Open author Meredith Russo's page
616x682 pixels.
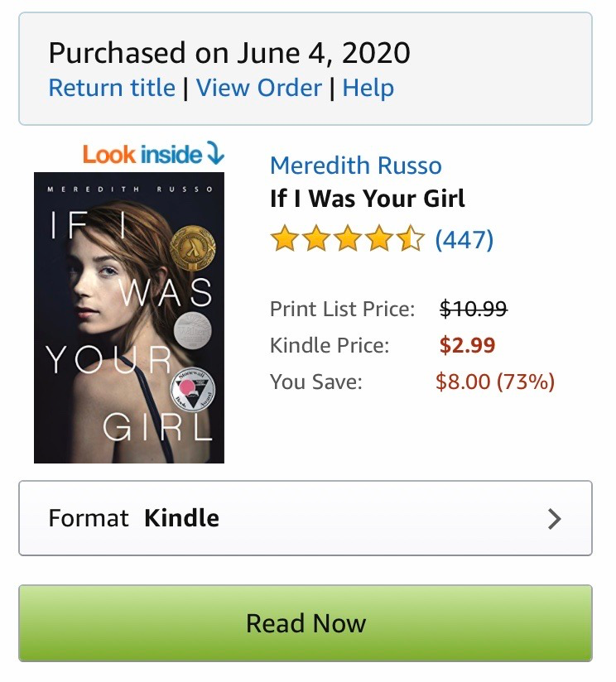click(x=356, y=166)
